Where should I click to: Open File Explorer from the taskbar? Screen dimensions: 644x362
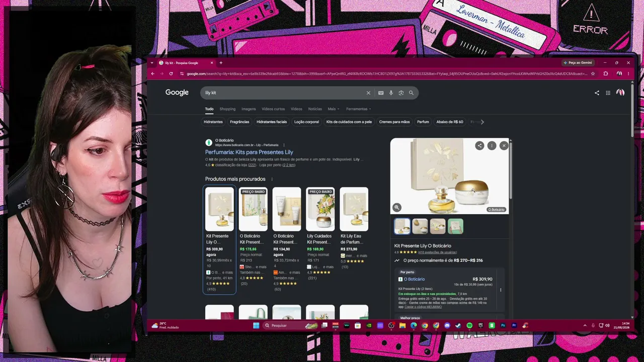tap(403, 325)
